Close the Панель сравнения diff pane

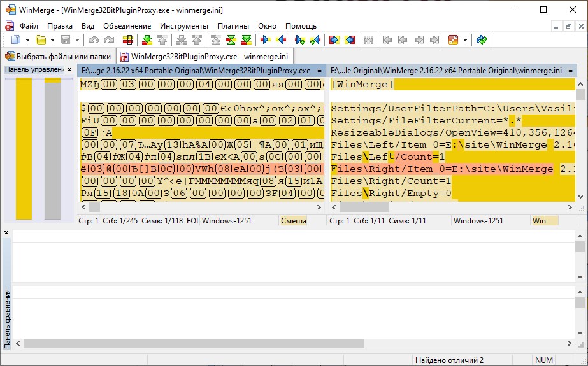[x=6, y=232]
